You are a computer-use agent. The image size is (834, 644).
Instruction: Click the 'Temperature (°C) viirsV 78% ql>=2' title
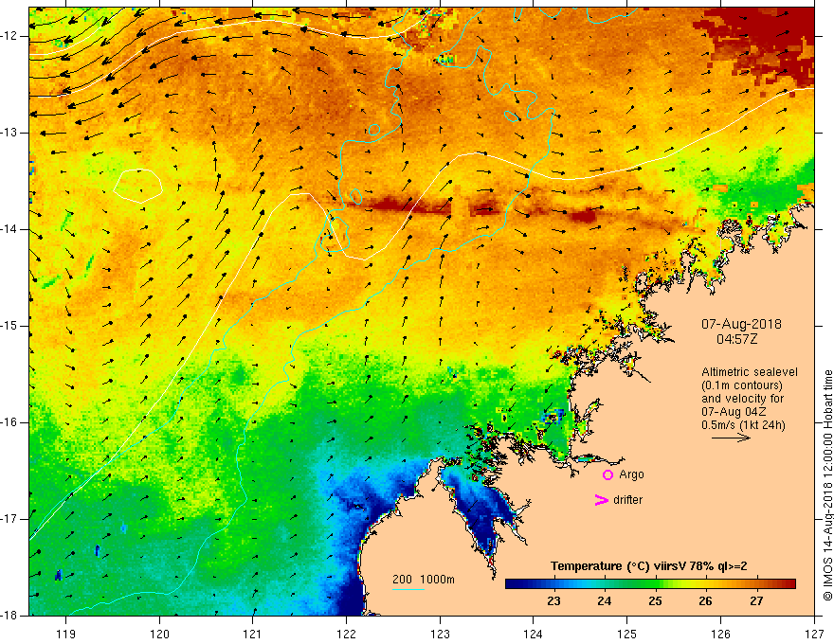click(x=649, y=566)
